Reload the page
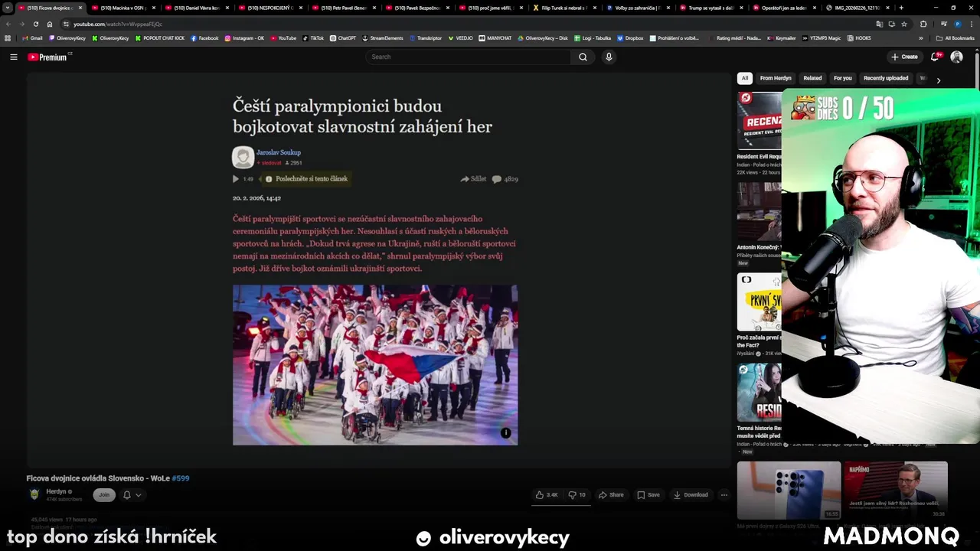The image size is (980, 551). [35, 24]
